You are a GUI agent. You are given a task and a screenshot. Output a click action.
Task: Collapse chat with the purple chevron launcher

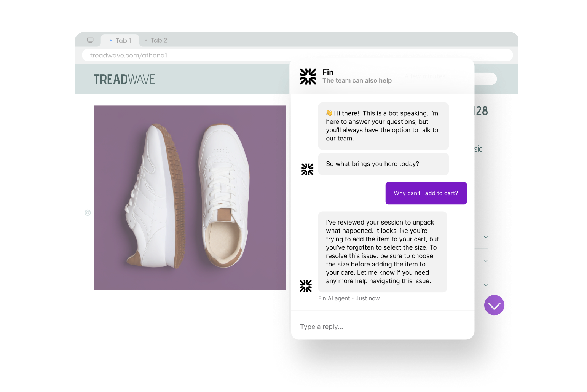494,305
